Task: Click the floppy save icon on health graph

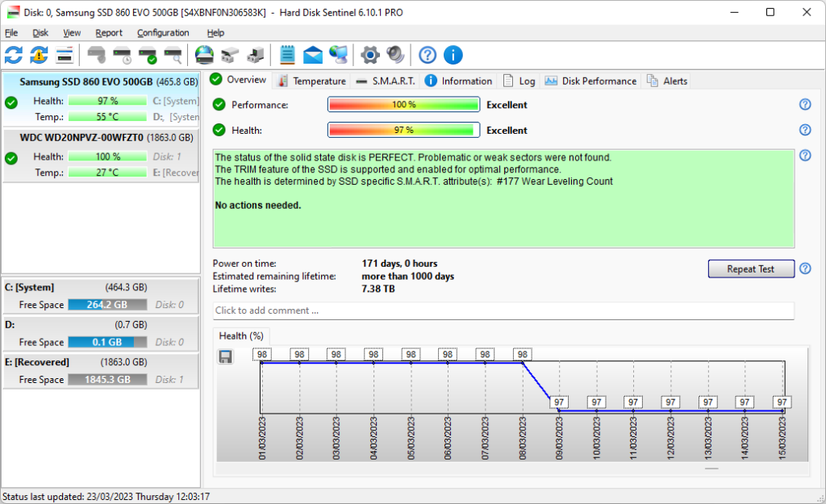Action: pyautogui.click(x=226, y=356)
